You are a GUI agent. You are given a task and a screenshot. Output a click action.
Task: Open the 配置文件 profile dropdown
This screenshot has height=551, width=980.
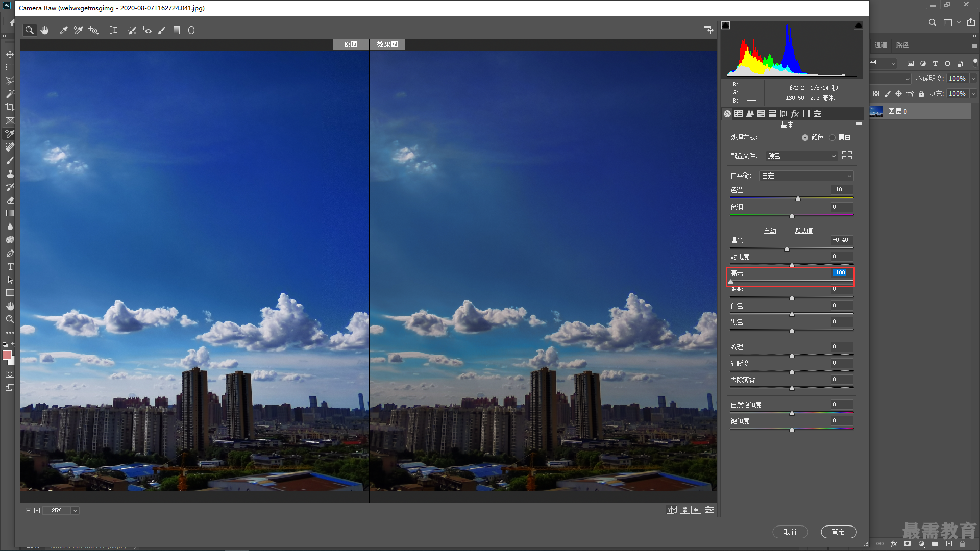(x=801, y=156)
